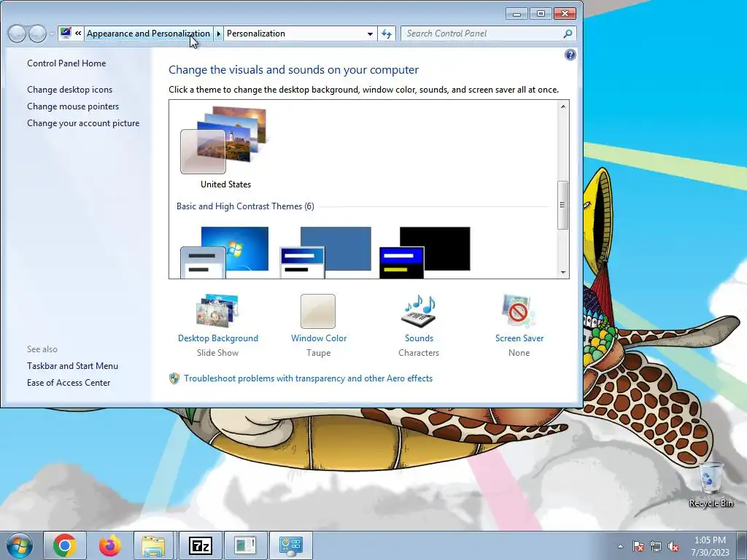747x560 pixels.
Task: Click the Desktop Background text link
Action: click(x=217, y=338)
